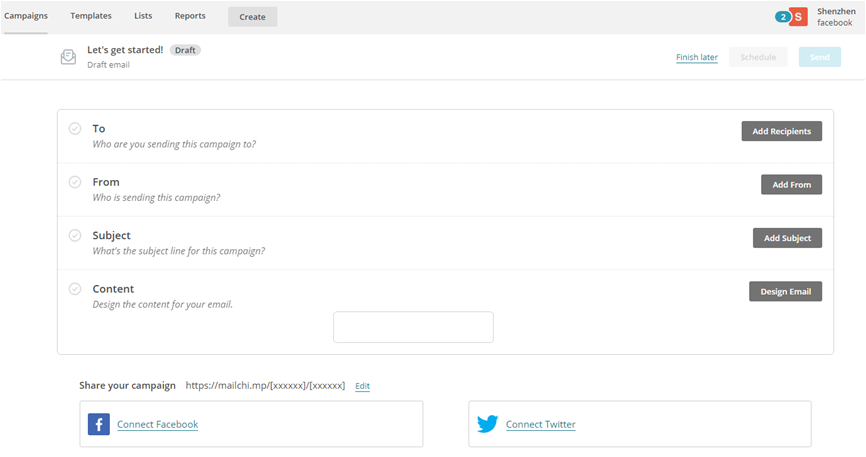Open the Shenzhen facebook account menu
866x457 pixels.
pyautogui.click(x=834, y=16)
